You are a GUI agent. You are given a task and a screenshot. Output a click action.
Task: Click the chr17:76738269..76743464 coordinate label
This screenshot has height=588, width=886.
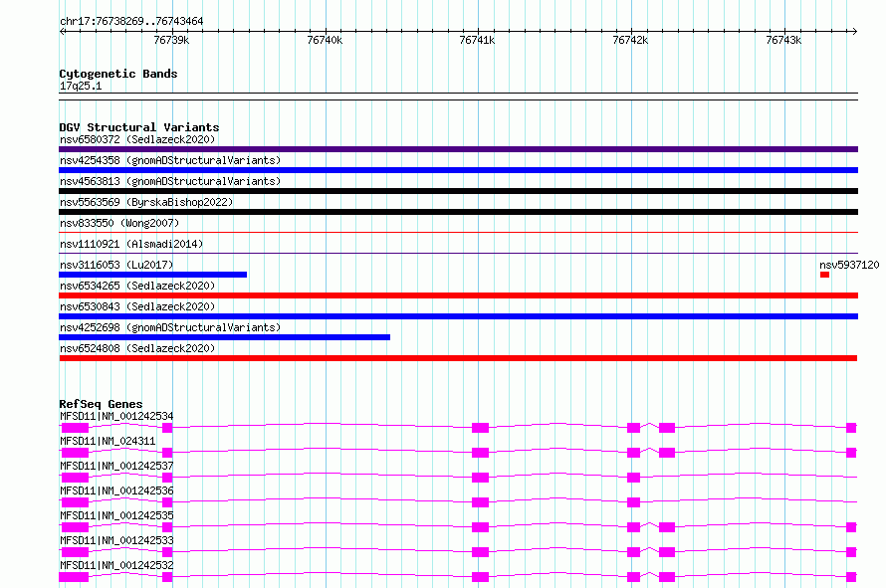tap(131, 21)
